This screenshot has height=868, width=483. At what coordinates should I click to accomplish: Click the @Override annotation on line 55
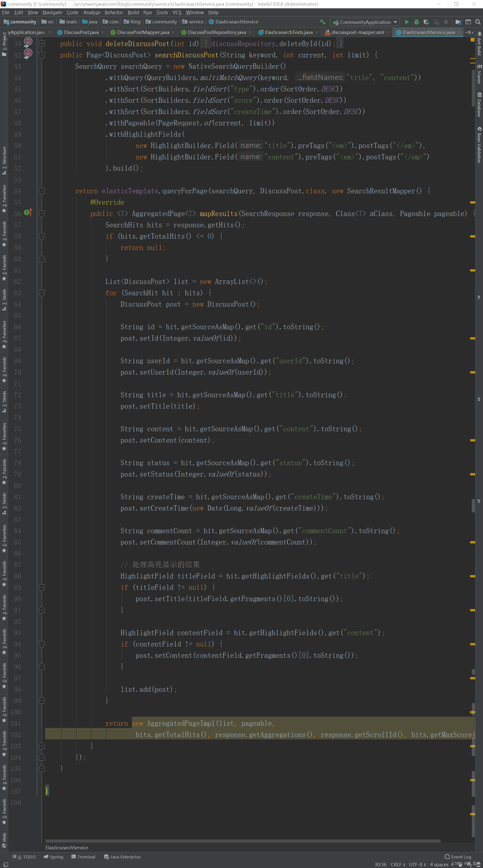point(107,202)
